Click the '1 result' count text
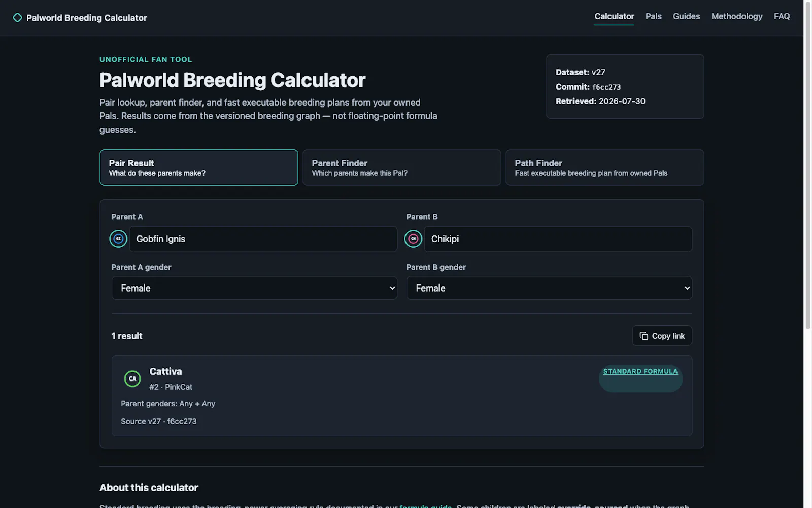The width and height of the screenshot is (812, 508). tap(127, 336)
